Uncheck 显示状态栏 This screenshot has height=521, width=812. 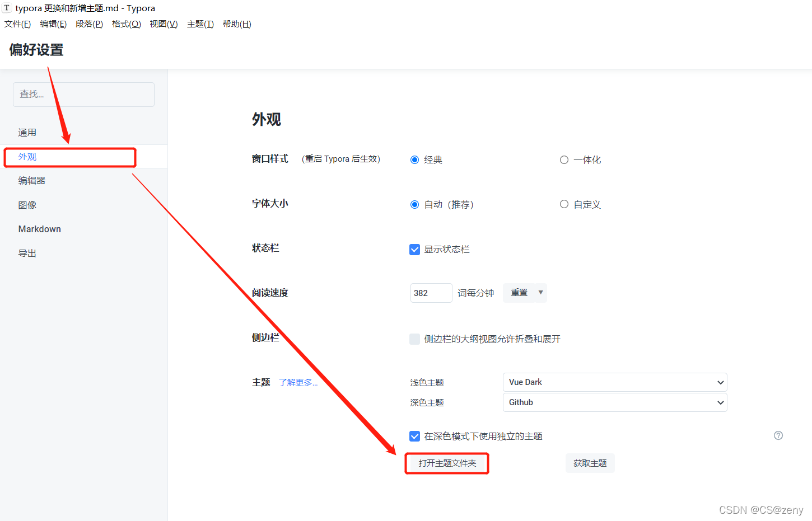tap(414, 250)
